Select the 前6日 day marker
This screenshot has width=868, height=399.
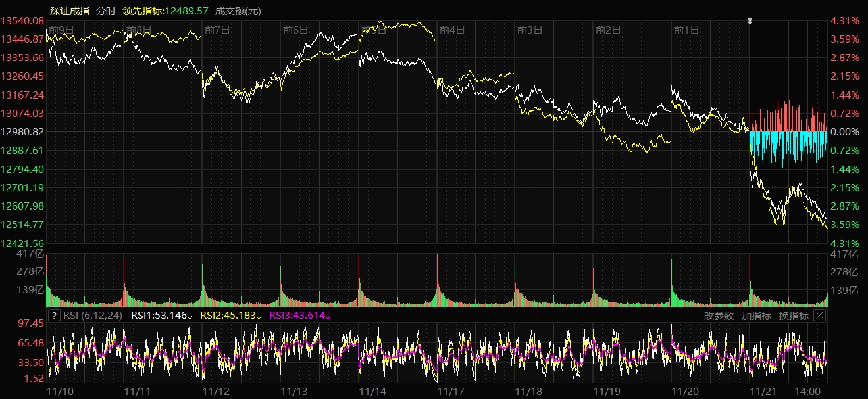point(295,30)
